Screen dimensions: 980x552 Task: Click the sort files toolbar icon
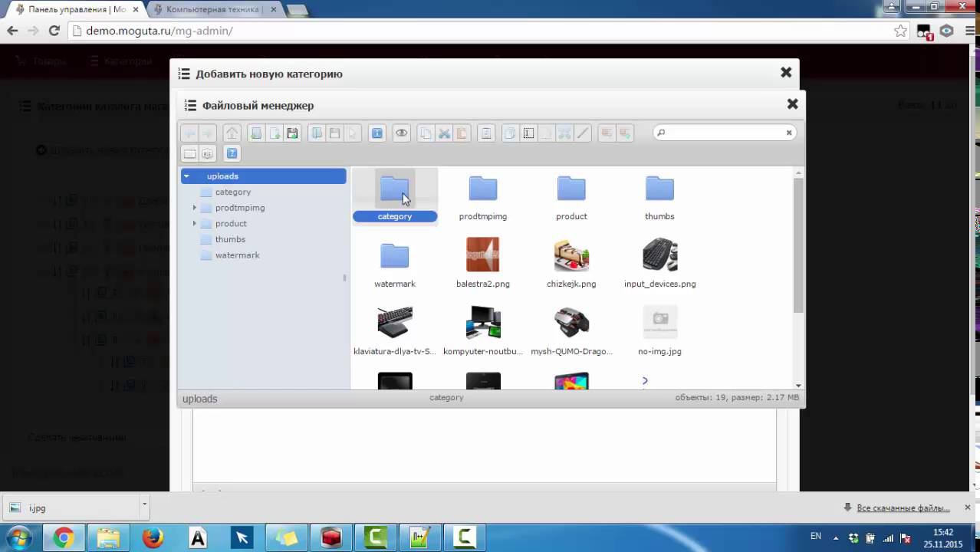pyautogui.click(x=207, y=153)
